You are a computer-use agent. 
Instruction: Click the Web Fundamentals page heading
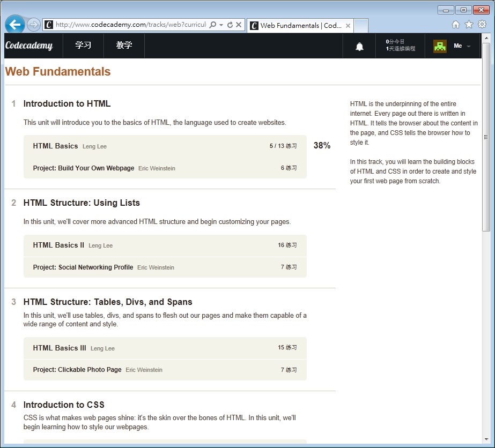58,72
